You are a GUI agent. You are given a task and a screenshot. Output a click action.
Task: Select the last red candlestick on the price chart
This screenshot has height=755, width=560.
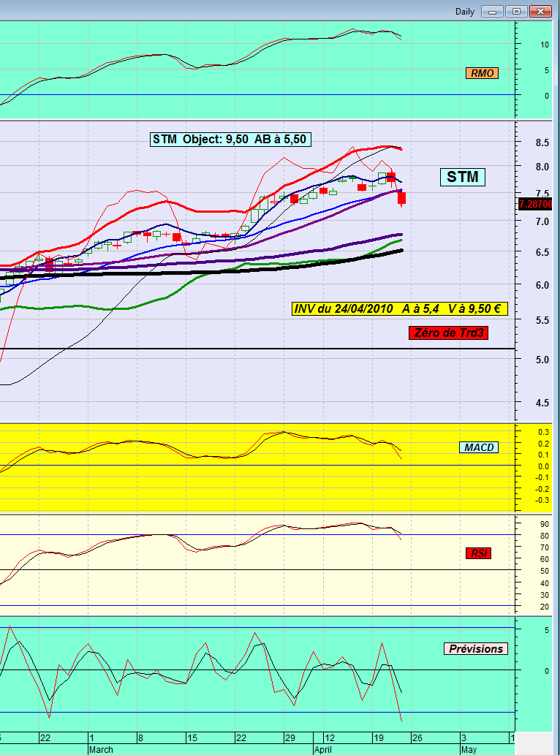pos(401,198)
